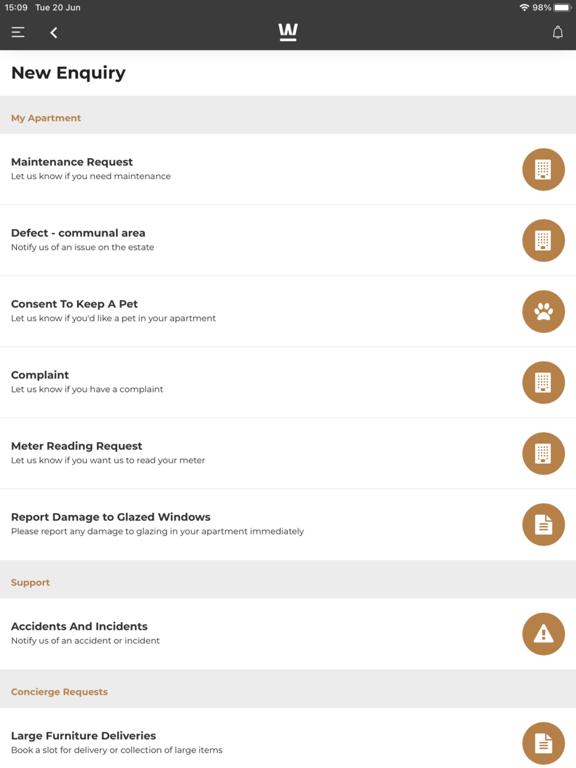Tap the Meter Reading Request building icon
Image resolution: width=576 pixels, height=768 pixels.
[543, 454]
